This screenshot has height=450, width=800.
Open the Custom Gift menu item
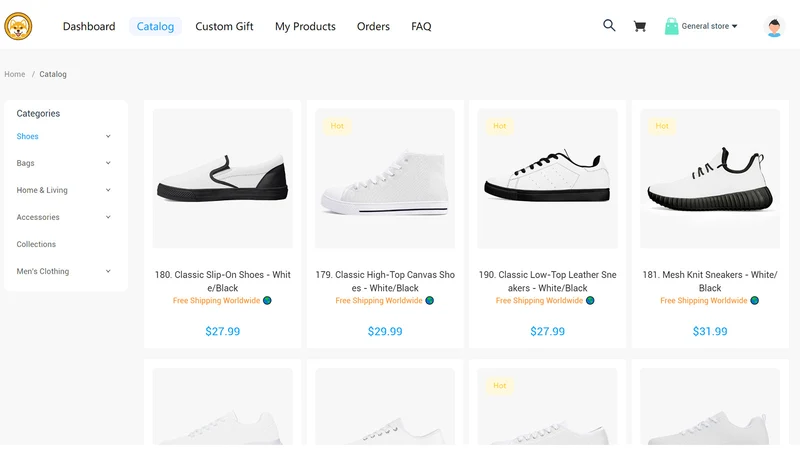coord(224,27)
